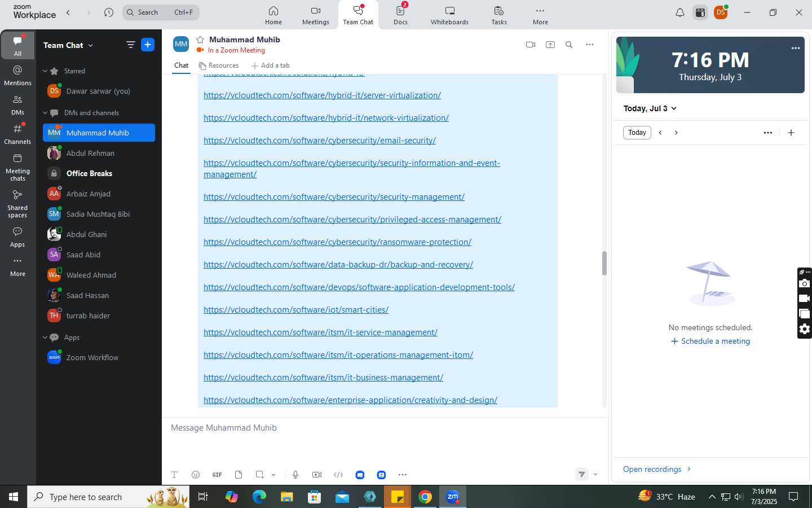The width and height of the screenshot is (812, 508).
Task: Select All in the chat sidebar
Action: click(17, 46)
